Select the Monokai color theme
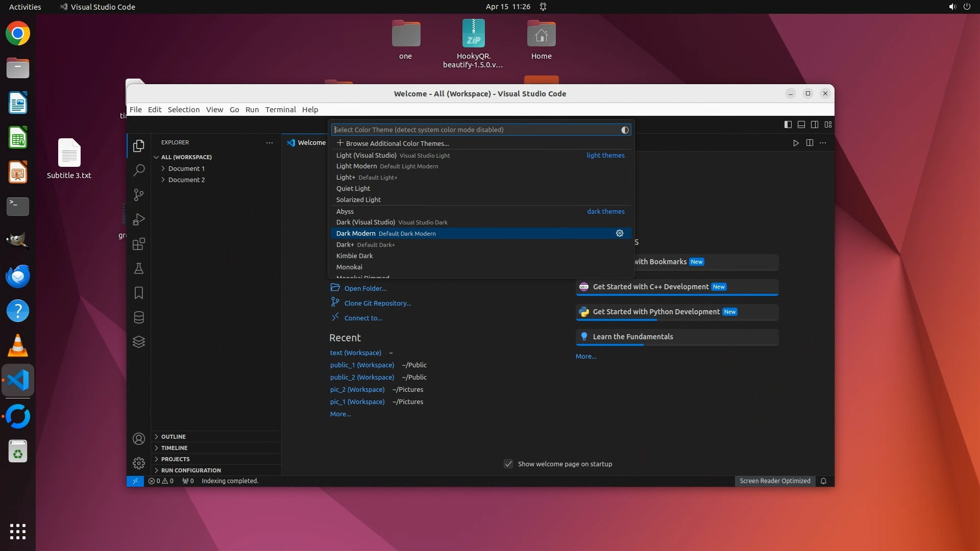Screen dimensions: 980x551 pos(349,267)
